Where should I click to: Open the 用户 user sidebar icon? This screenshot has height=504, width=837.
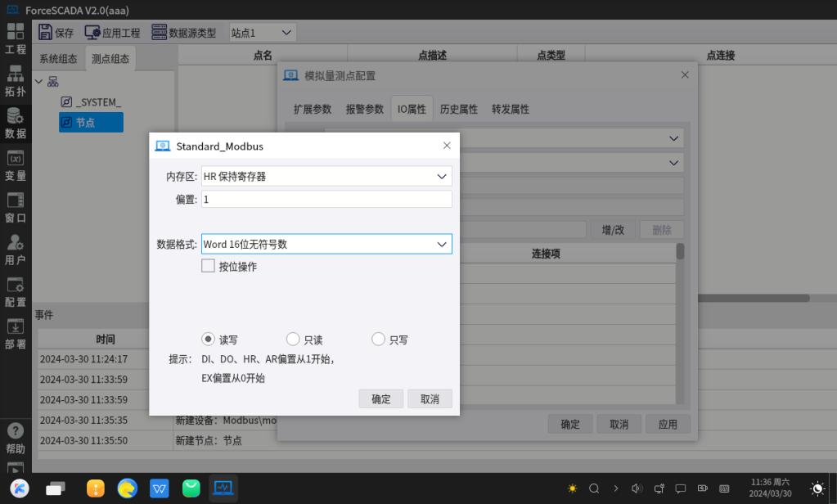coord(16,250)
